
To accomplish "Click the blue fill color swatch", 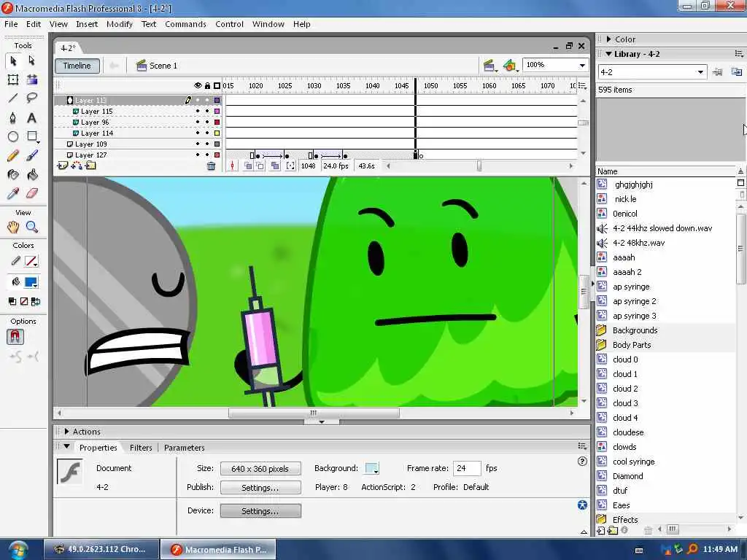I will click(x=31, y=282).
